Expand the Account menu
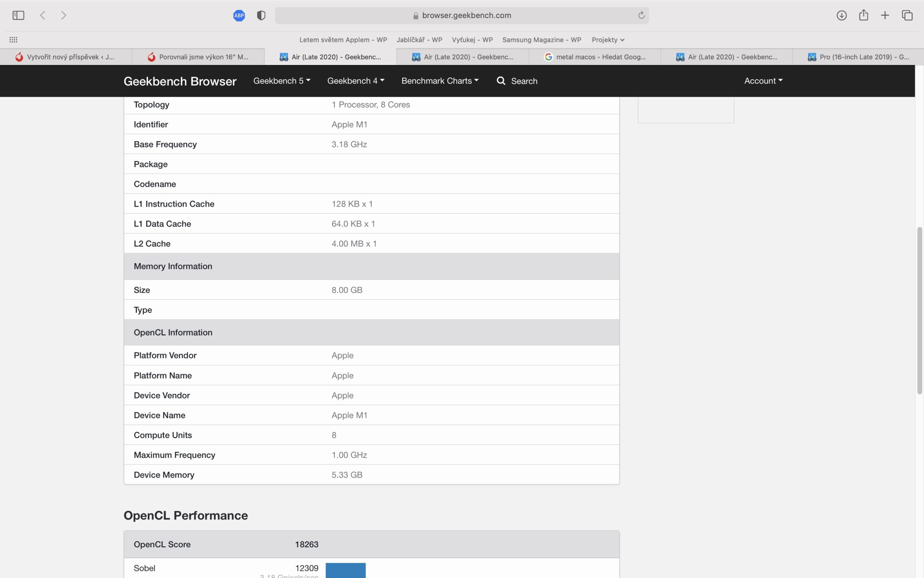The width and height of the screenshot is (924, 578). tap(763, 81)
